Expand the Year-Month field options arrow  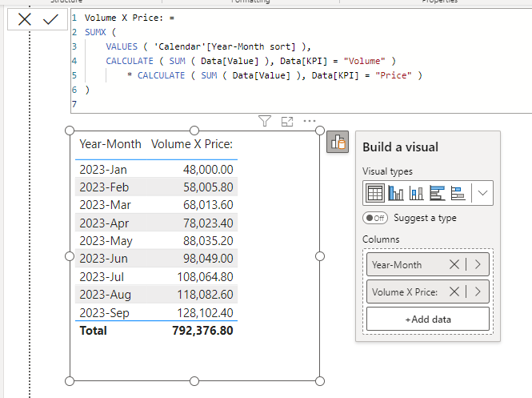point(478,264)
